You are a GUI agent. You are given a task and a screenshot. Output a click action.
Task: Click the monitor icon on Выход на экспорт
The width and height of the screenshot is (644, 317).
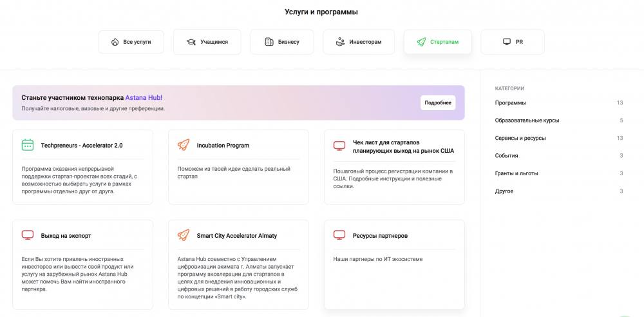[x=27, y=235]
